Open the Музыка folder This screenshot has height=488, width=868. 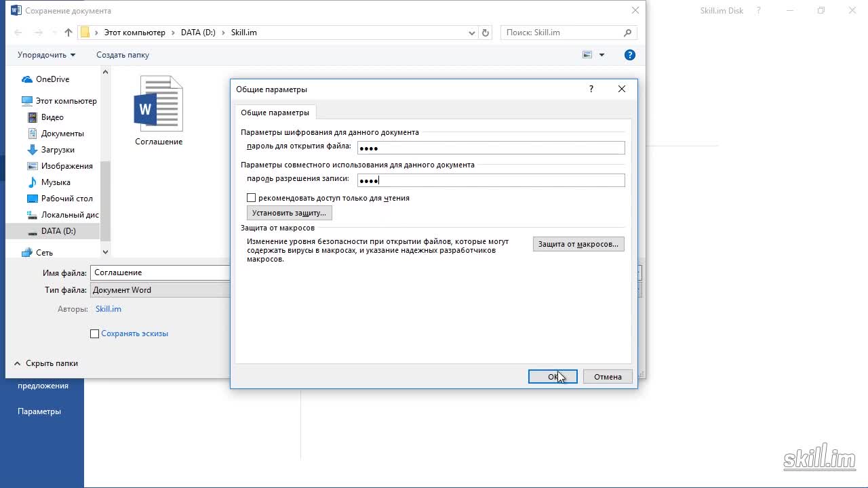(x=48, y=182)
